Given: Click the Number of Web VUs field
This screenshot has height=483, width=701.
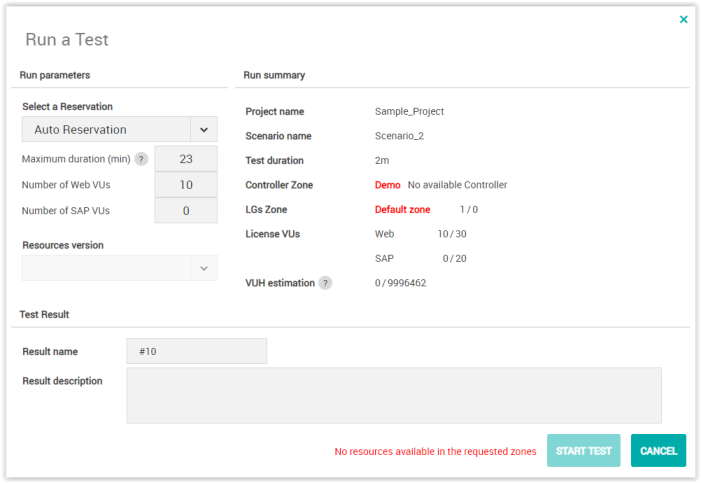Looking at the screenshot, I should point(186,185).
